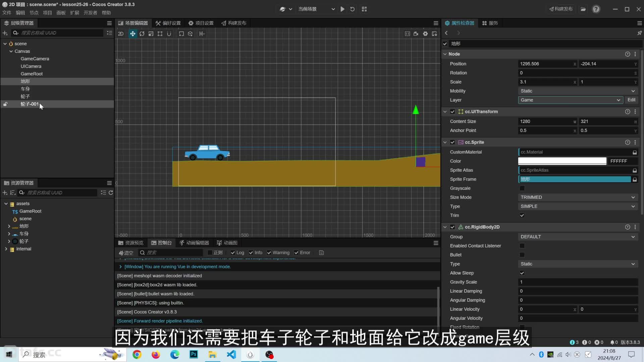Open the 面板 menu in menu bar
Screen dimensions: 644x362
(x=61, y=12)
